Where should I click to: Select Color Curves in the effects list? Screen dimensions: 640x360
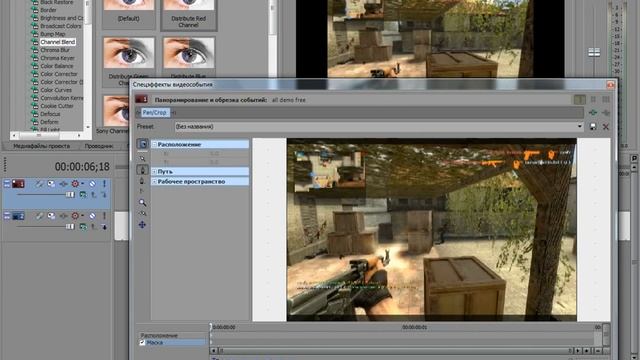pyautogui.click(x=56, y=90)
